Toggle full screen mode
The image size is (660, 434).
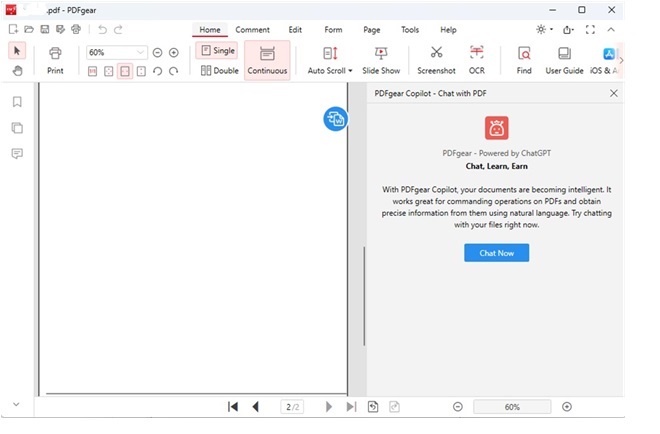click(x=590, y=29)
